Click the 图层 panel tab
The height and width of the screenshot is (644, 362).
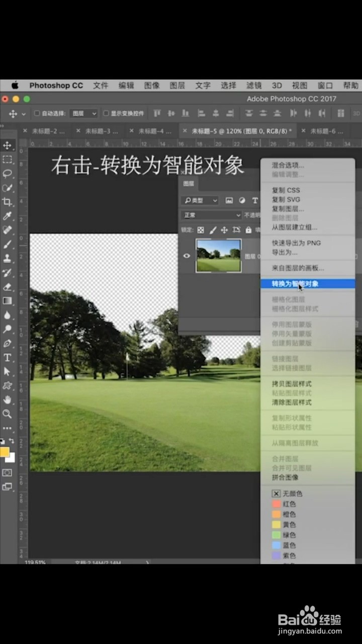click(189, 184)
